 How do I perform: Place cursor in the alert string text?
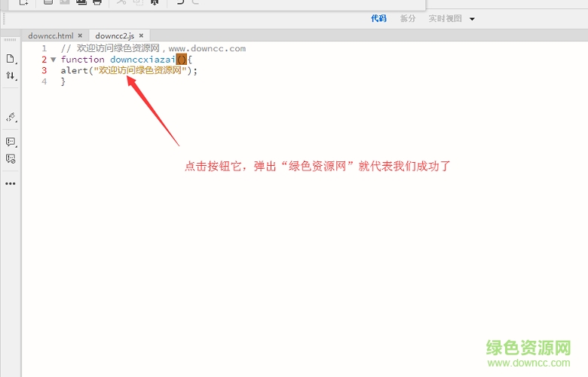(139, 70)
